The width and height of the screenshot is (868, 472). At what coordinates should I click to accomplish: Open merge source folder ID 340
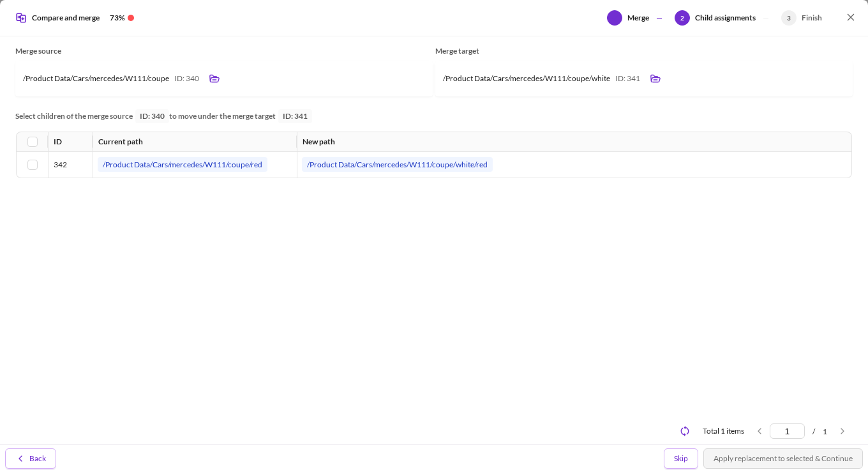tap(214, 79)
